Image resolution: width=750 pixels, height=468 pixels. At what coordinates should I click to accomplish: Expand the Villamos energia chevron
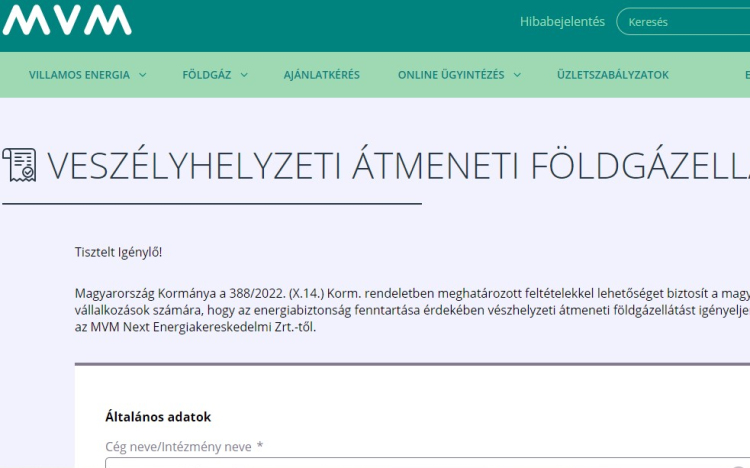[142, 75]
